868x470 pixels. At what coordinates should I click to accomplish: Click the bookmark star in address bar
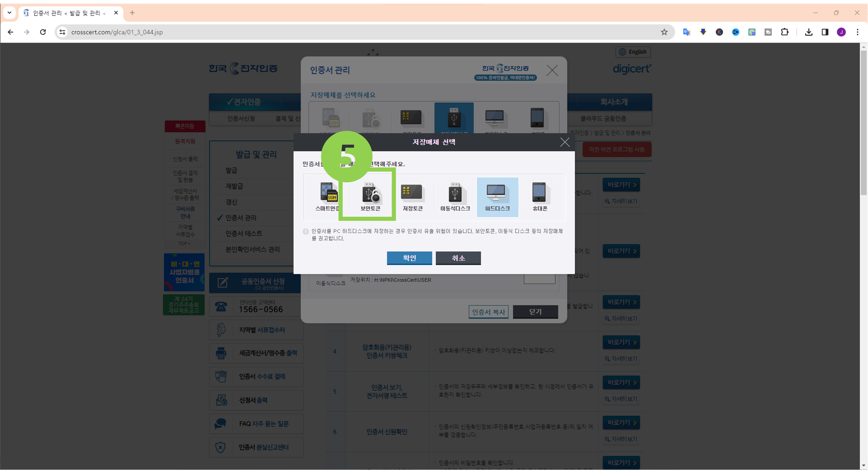(x=664, y=32)
